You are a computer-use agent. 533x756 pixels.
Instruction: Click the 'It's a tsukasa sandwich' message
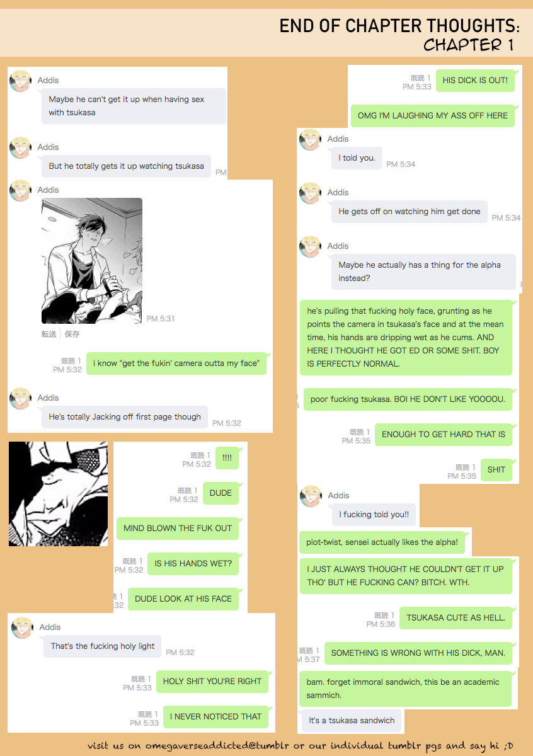pyautogui.click(x=352, y=721)
